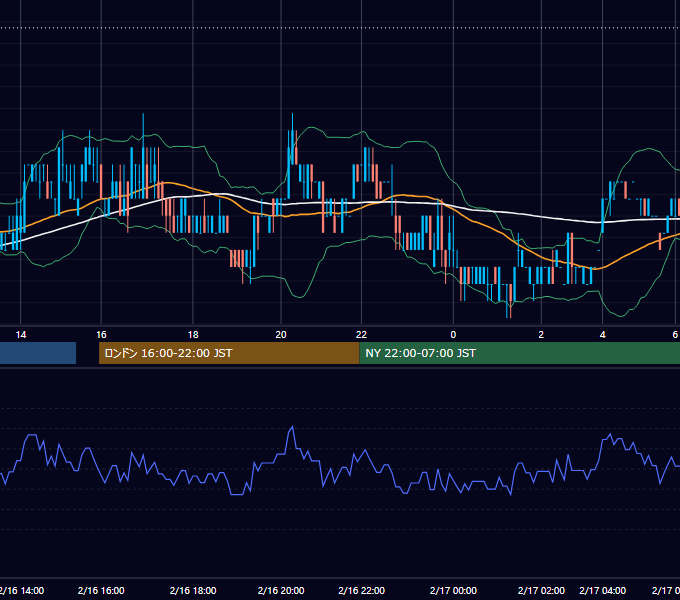Click the 2/17 02:00 date label

coord(541,590)
